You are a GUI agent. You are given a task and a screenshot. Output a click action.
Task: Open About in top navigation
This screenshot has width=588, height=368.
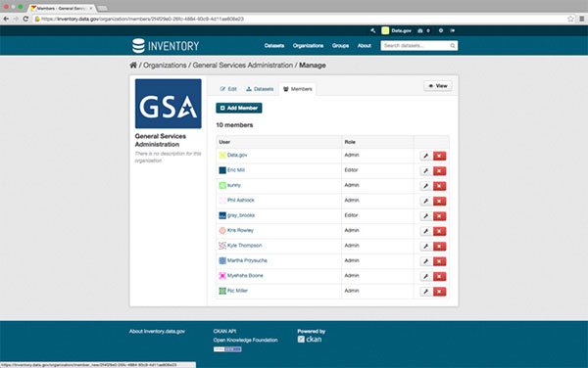coord(365,46)
